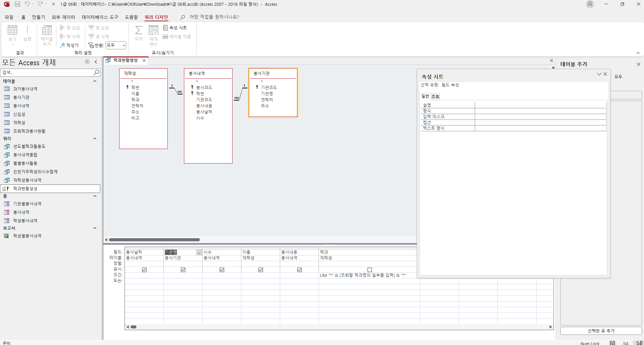The height and width of the screenshot is (345, 644).
Task: Open the 기관명 field dropdown arrow
Action: tap(199, 252)
